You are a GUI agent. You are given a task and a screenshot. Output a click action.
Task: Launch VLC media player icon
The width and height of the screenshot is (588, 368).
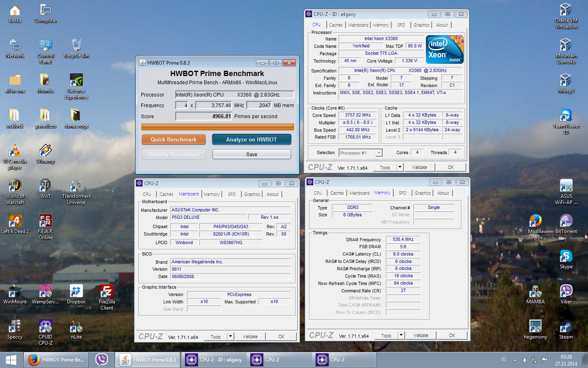(15, 157)
